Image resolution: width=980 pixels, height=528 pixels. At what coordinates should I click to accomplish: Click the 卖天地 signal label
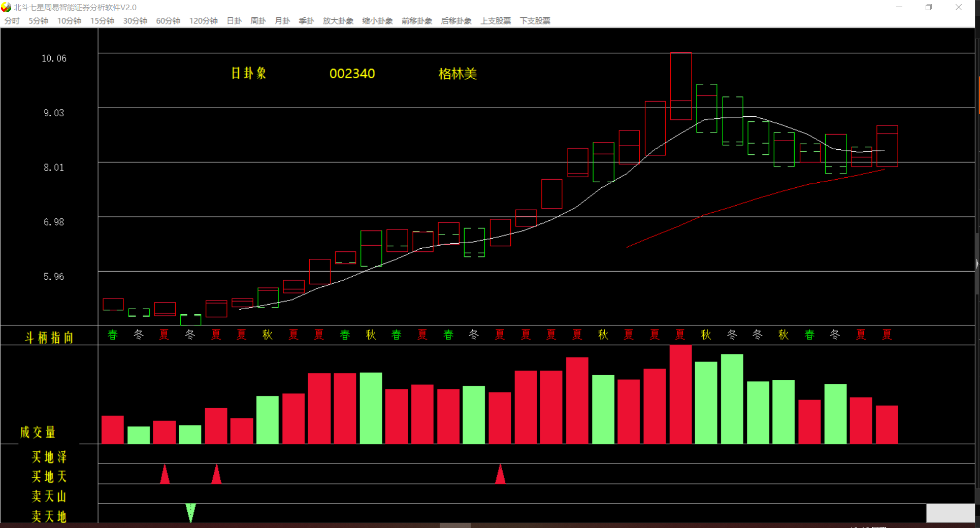coord(49,517)
